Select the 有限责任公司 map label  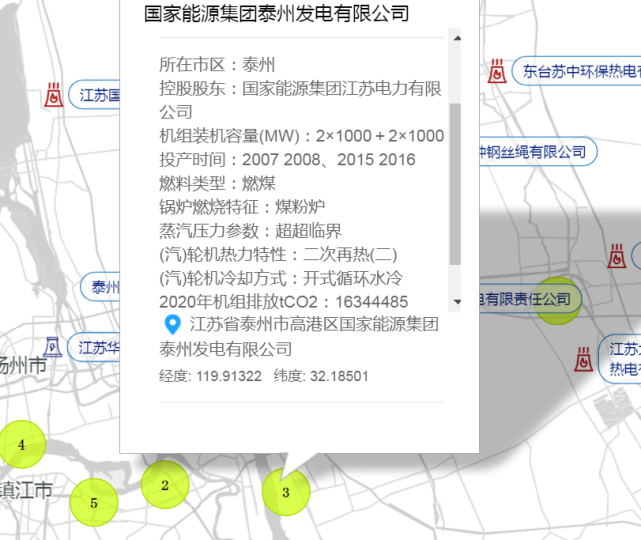pos(530,299)
